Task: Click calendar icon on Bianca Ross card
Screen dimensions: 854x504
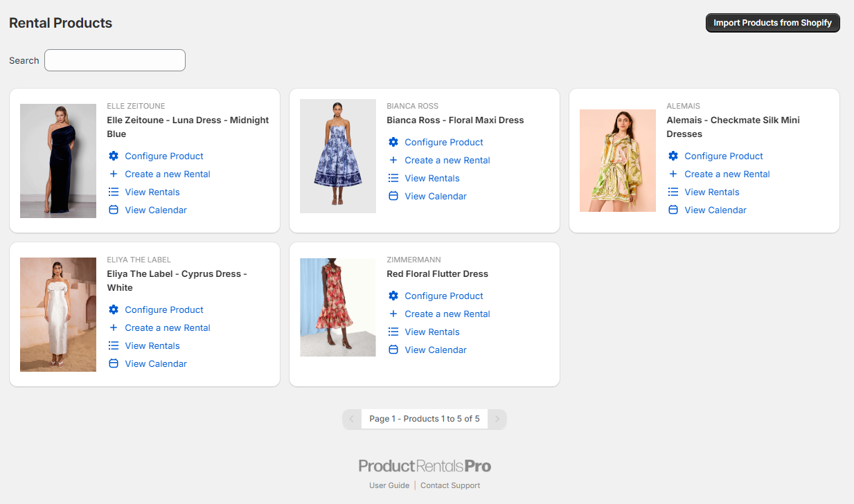Action: (x=393, y=197)
